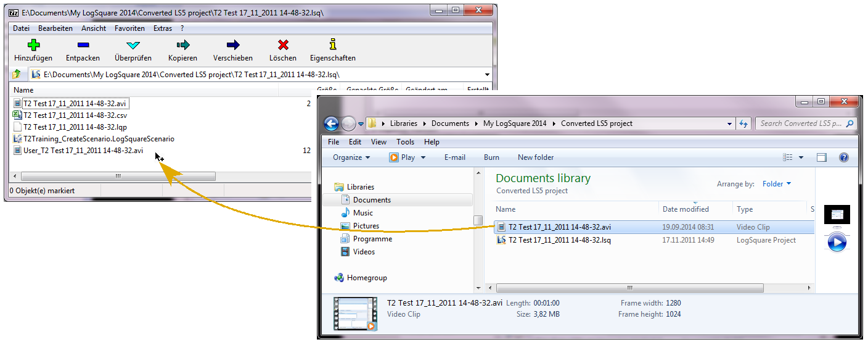Play the video in preview pane

pyautogui.click(x=837, y=242)
